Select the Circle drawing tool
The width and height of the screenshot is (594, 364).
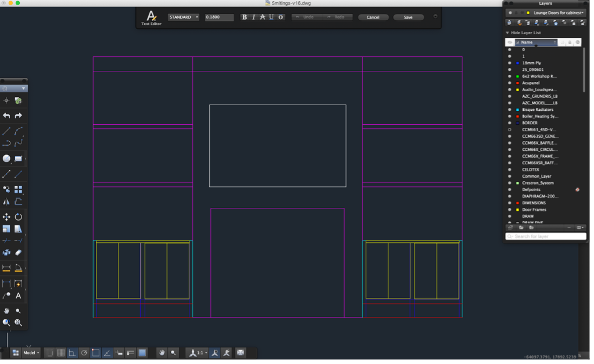point(6,158)
